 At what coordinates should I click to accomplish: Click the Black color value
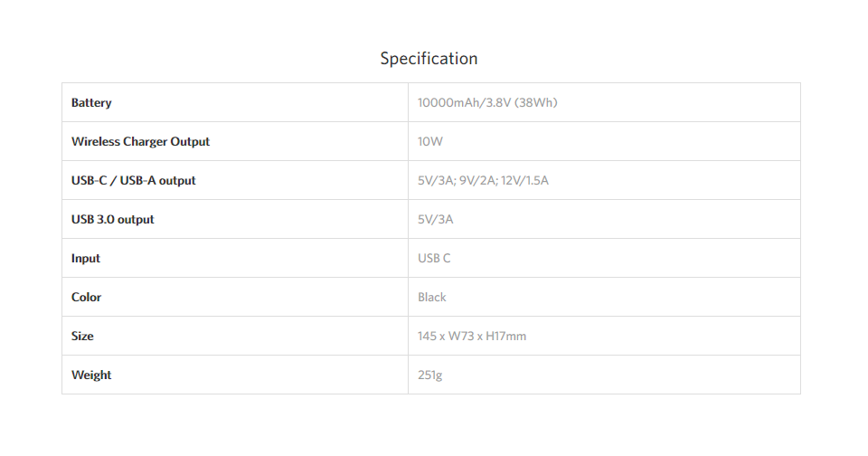click(432, 297)
